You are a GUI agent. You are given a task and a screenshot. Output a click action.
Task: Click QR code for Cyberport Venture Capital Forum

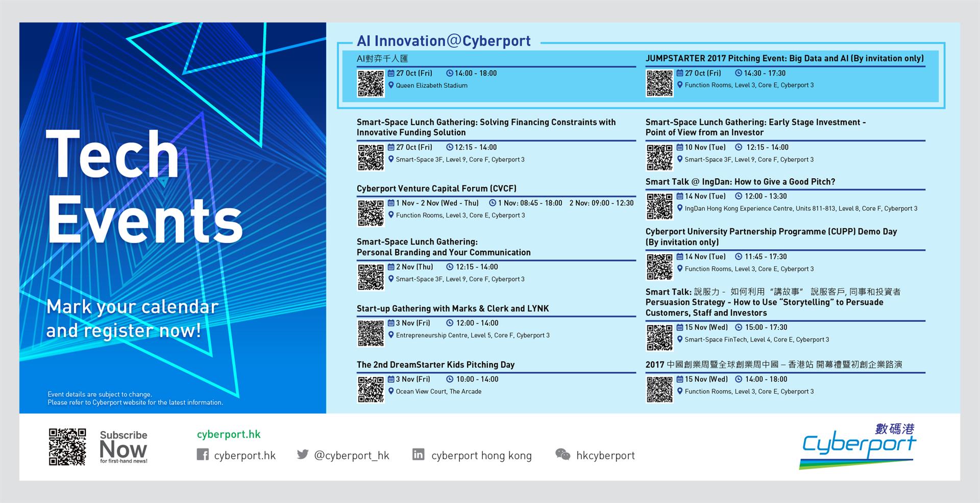[371, 213]
